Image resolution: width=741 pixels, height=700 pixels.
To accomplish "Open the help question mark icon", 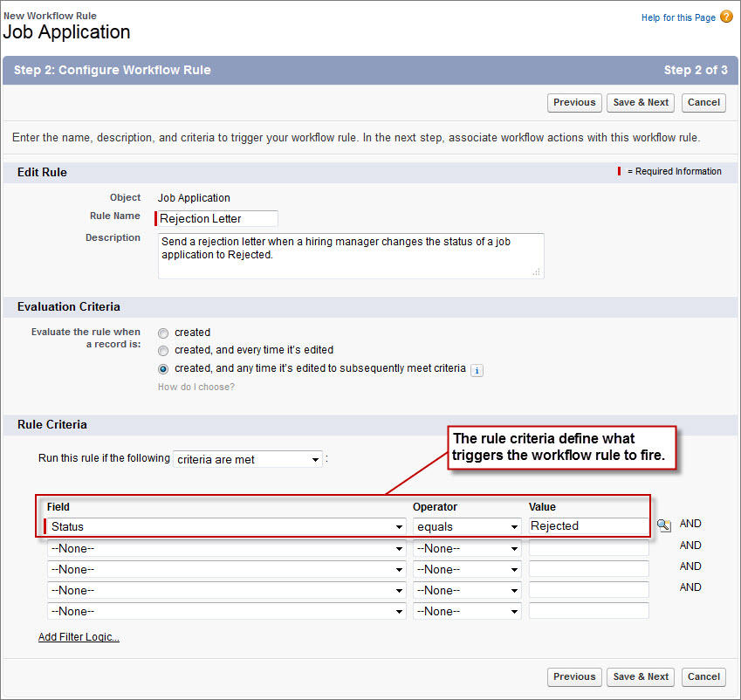I will click(x=726, y=17).
